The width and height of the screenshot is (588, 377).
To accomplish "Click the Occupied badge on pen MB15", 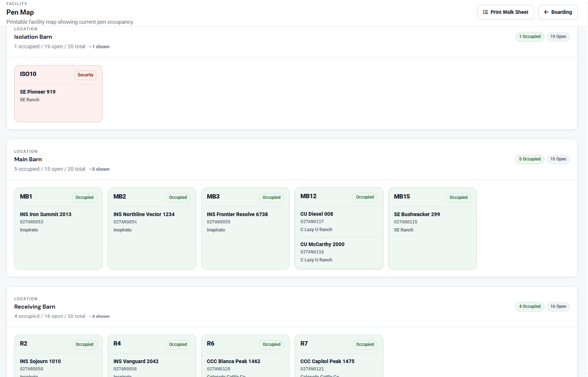I will (x=458, y=197).
